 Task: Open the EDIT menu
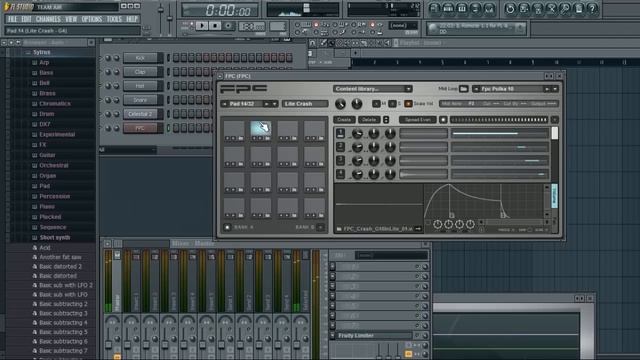[26, 19]
